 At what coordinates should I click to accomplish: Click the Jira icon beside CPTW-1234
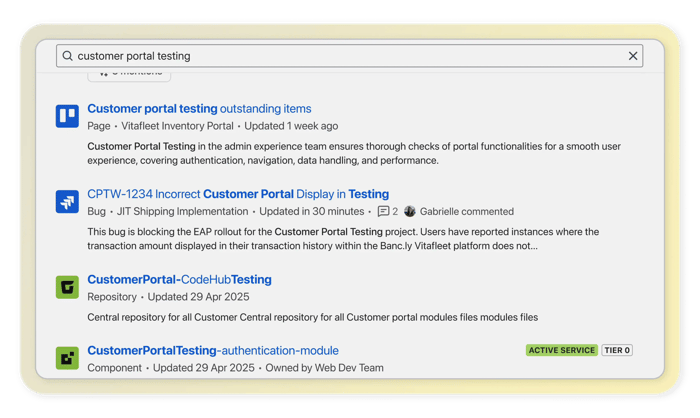click(x=67, y=201)
